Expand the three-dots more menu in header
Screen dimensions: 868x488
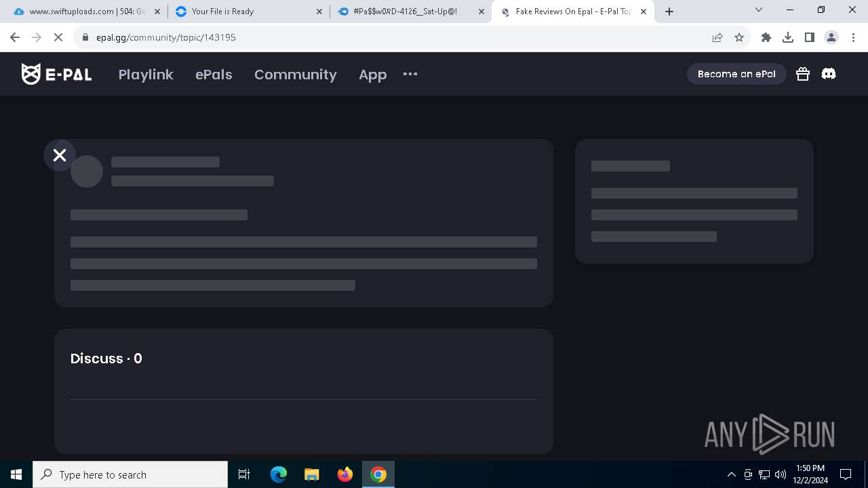[410, 74]
